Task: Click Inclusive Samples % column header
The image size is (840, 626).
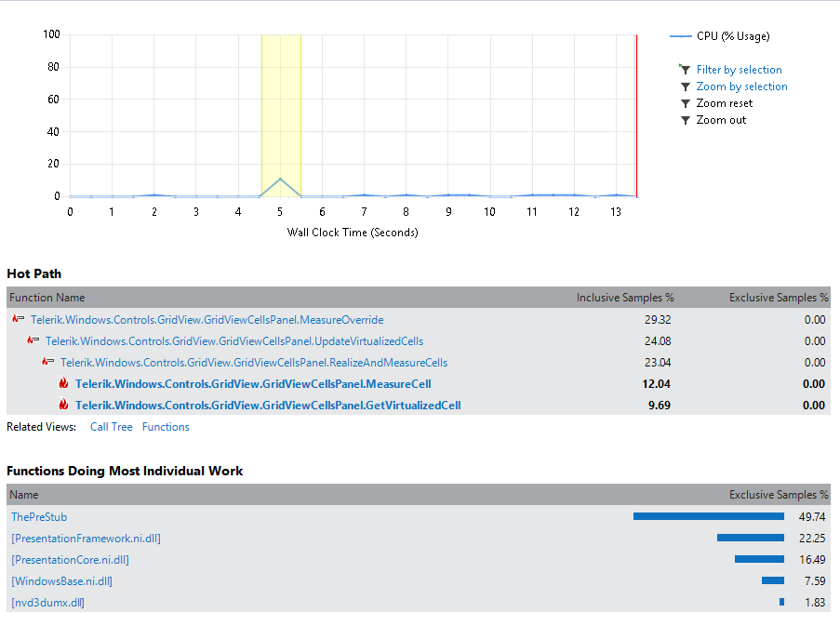Action: tap(625, 298)
